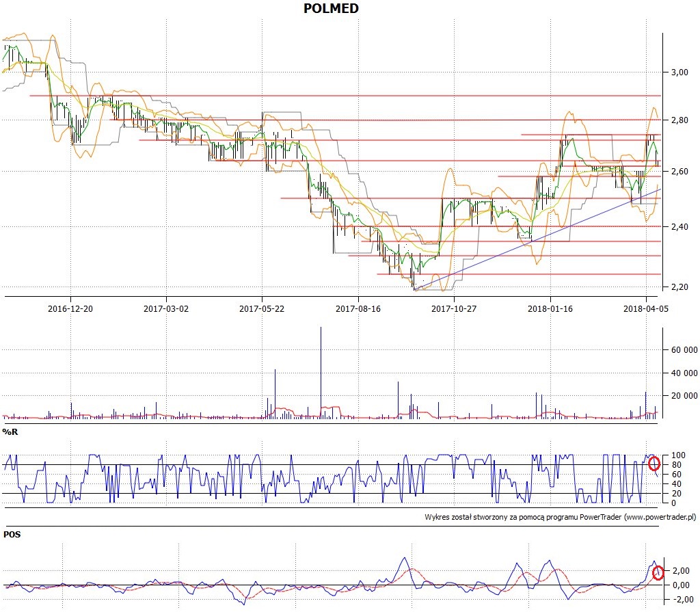Click the 20 000 volume axis label
The image size is (700, 612).
(684, 396)
